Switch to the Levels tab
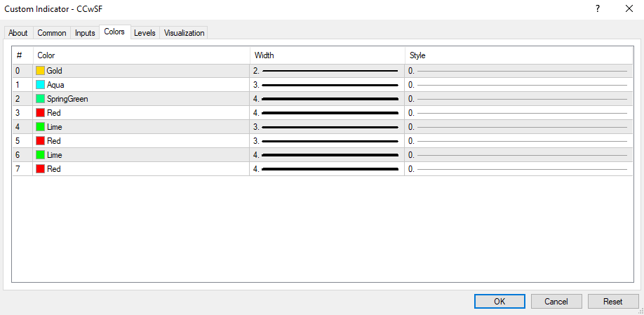The width and height of the screenshot is (644, 315). [145, 33]
